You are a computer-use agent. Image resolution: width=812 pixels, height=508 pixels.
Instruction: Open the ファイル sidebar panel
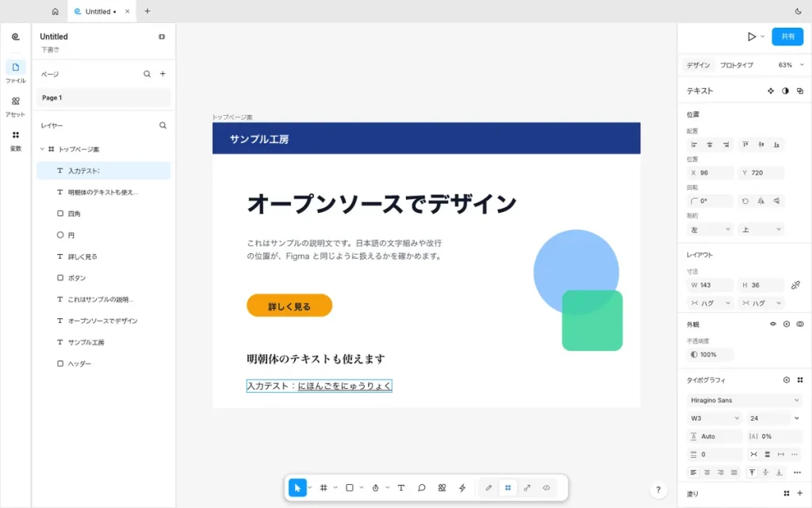pyautogui.click(x=16, y=72)
